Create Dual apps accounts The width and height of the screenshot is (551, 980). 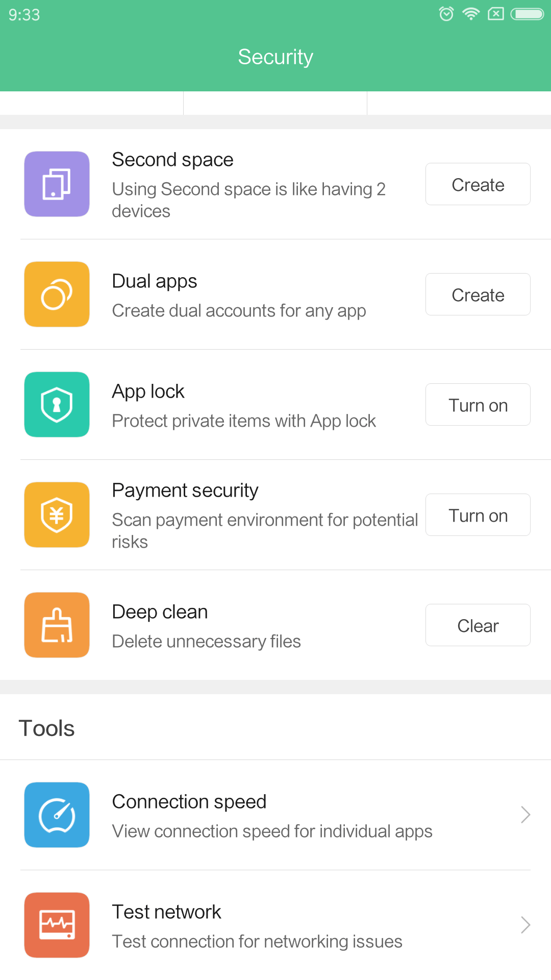point(478,294)
